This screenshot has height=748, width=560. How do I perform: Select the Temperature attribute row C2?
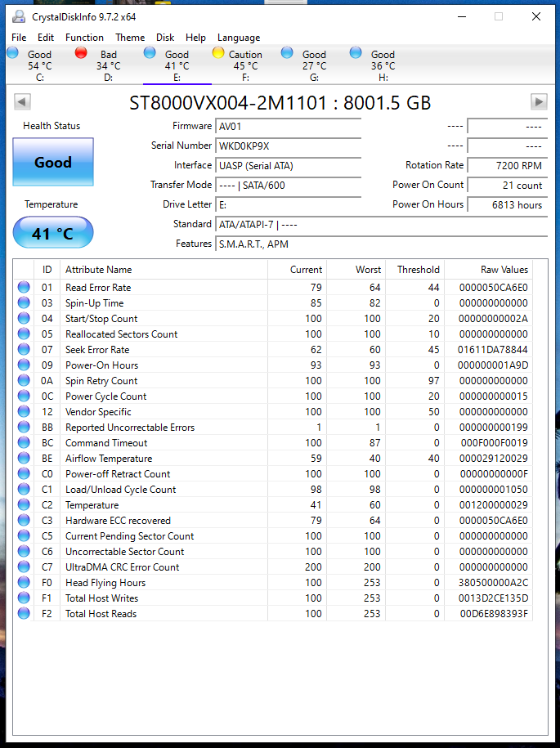point(273,504)
